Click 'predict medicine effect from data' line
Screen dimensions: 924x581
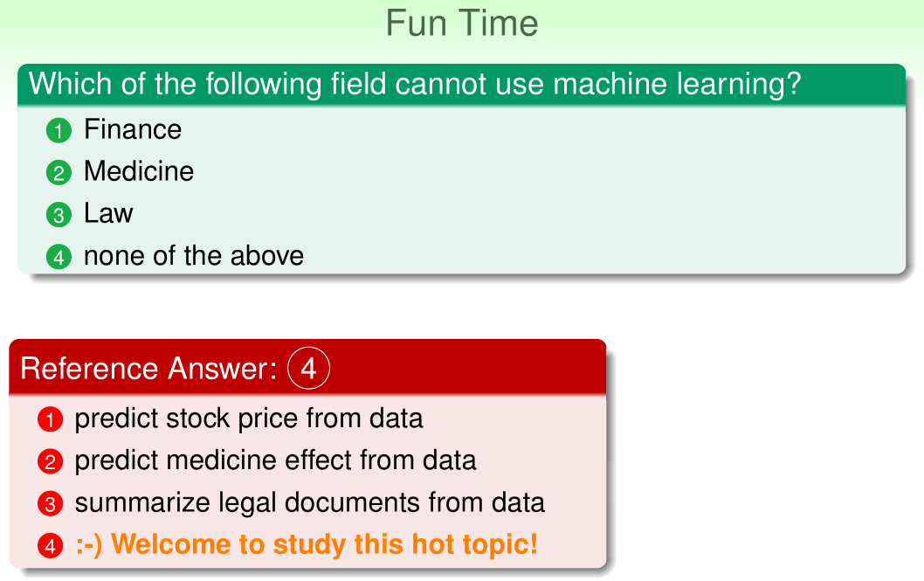coord(275,460)
